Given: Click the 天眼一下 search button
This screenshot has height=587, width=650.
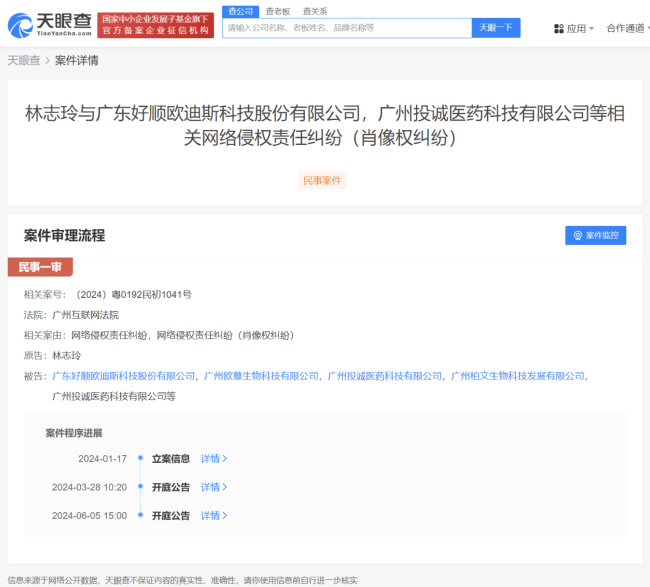Looking at the screenshot, I should 496,28.
